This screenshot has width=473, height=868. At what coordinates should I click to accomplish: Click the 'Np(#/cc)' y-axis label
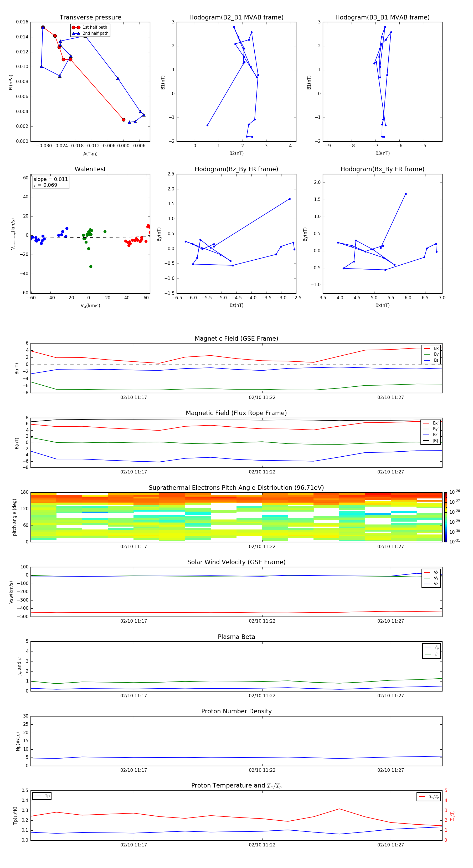point(18,741)
